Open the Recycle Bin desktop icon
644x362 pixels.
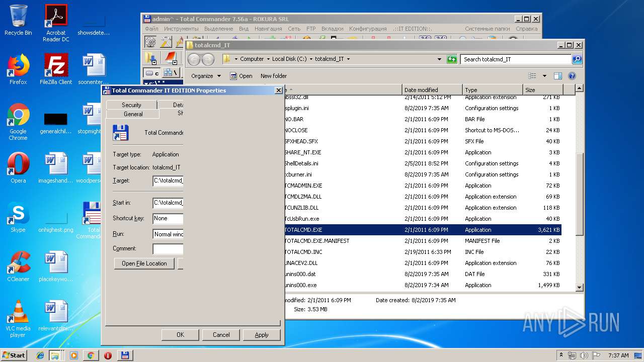(18, 20)
